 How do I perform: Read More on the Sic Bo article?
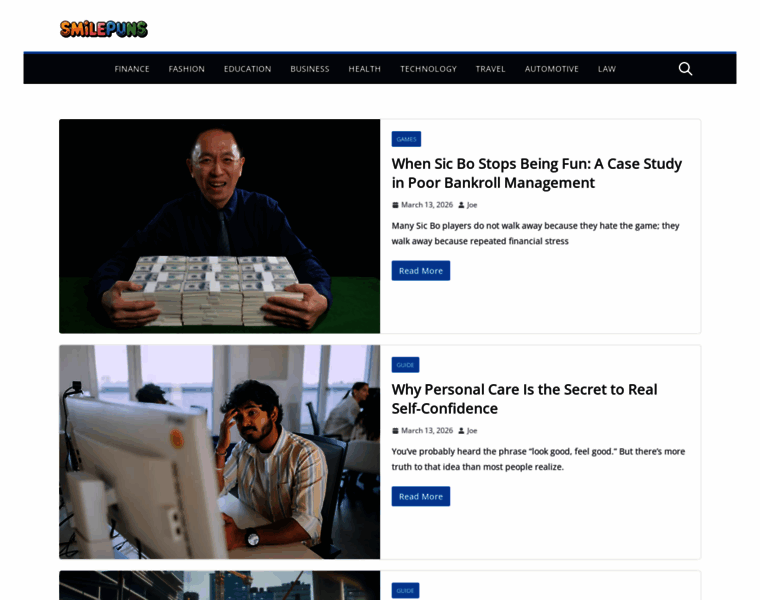(x=421, y=271)
